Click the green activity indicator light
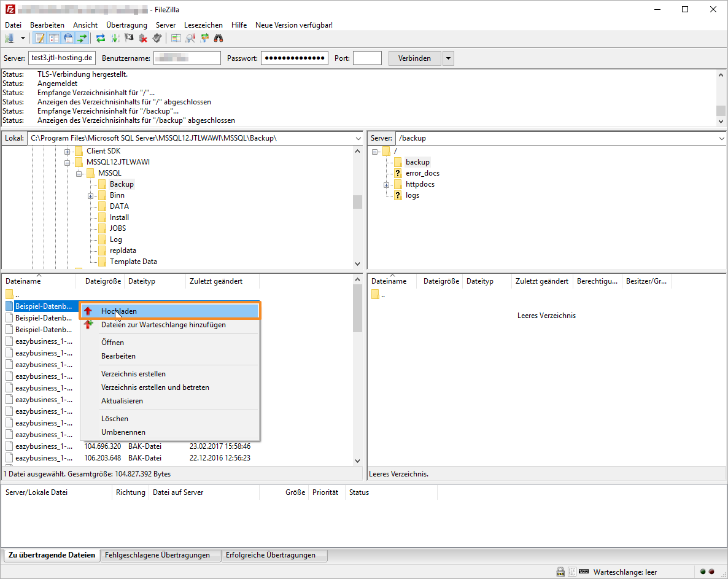Screen dimensions: 728x579 coord(703,572)
